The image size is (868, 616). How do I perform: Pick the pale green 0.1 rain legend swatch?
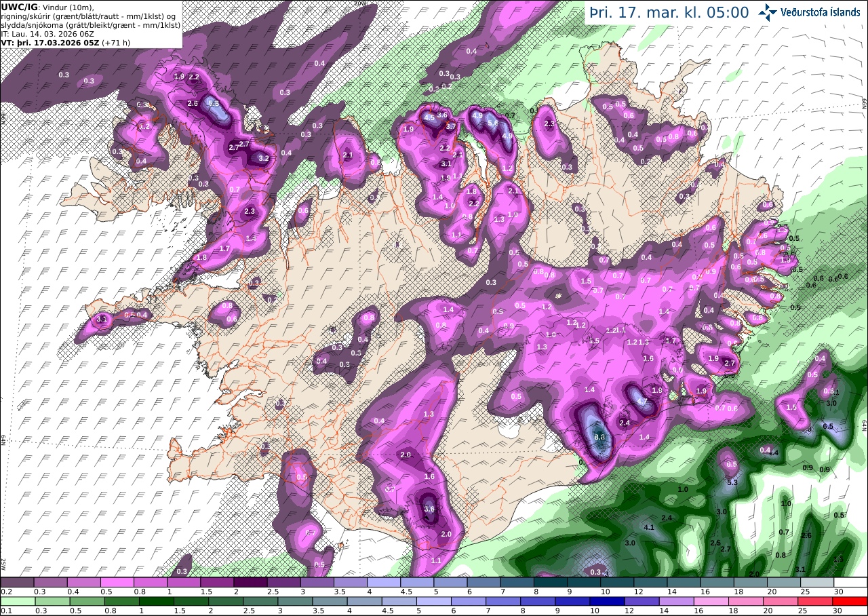[x=17, y=601]
